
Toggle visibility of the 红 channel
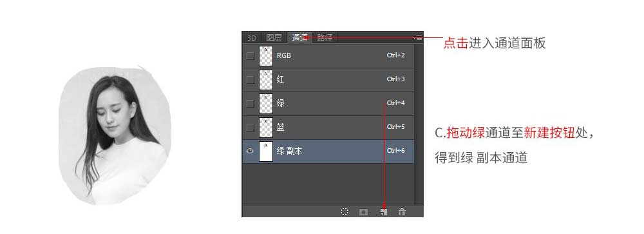[x=250, y=79]
